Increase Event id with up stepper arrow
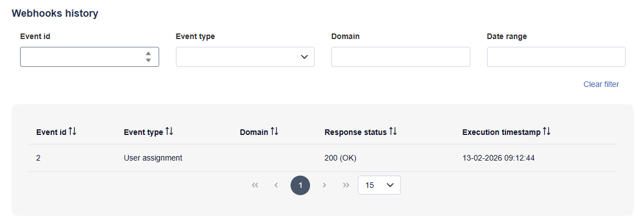This screenshot has height=223, width=644. 148,54
